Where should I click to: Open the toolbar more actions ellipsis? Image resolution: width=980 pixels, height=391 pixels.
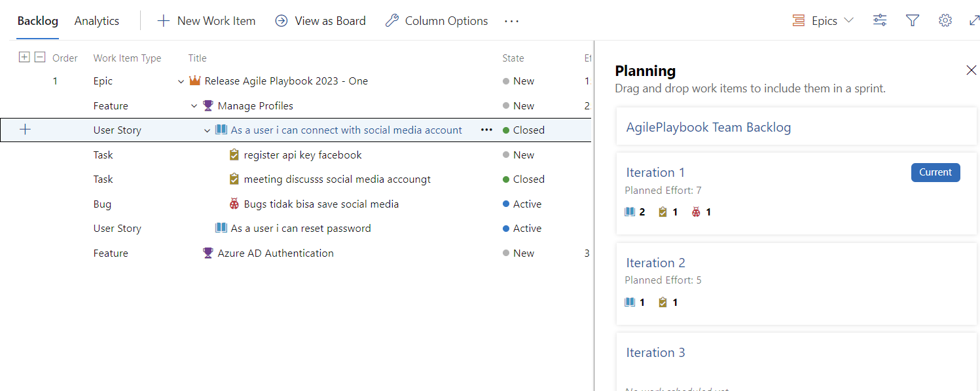[511, 21]
